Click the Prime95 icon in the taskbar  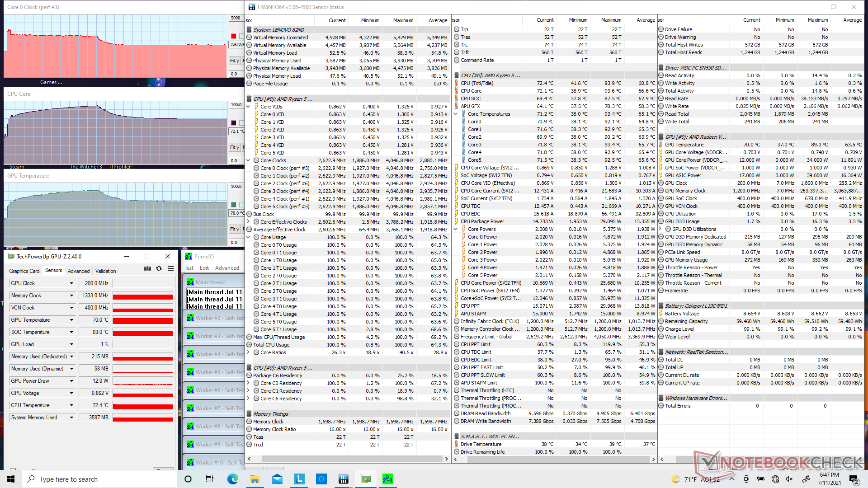coord(387,479)
